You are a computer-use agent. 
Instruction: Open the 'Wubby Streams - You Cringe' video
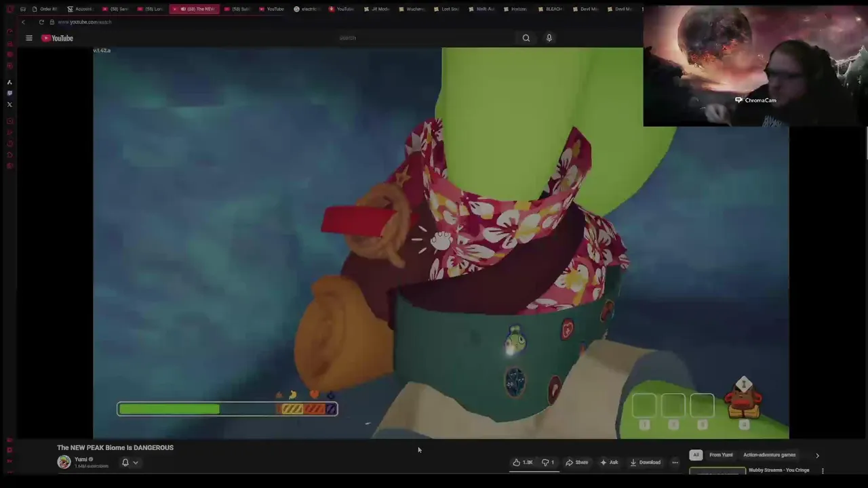778,470
